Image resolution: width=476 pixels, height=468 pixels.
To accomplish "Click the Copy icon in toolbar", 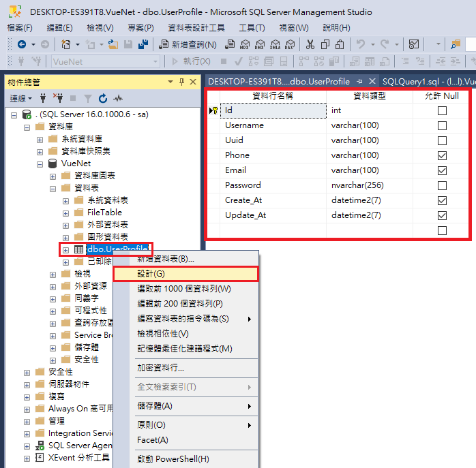I will point(325,44).
